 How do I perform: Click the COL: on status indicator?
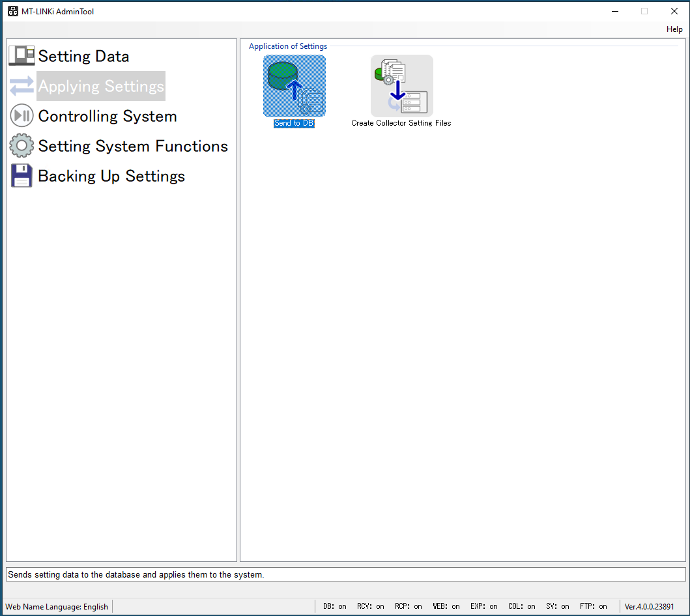522,606
